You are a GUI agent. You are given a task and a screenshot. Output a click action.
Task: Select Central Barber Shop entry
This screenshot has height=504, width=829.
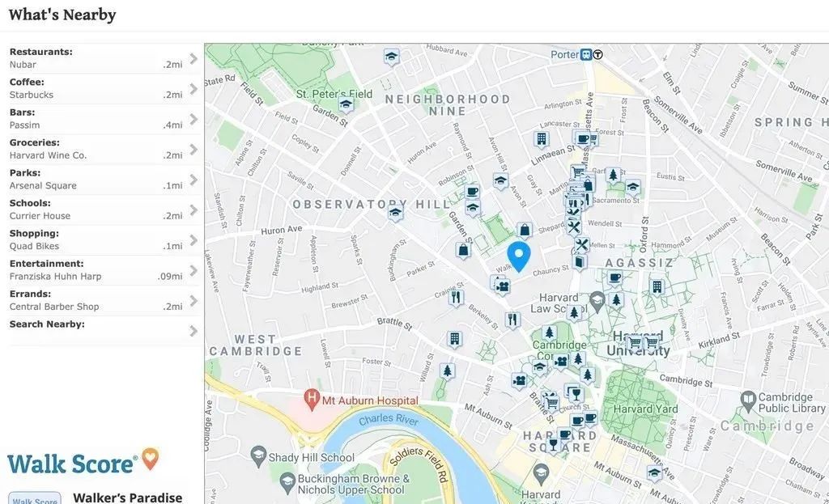[54, 307]
